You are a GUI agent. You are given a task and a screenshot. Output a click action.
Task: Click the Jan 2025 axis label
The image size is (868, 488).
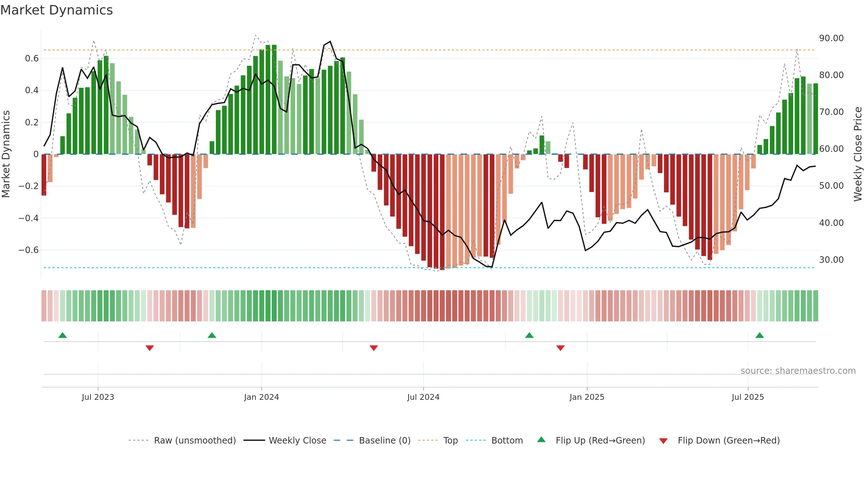coord(587,397)
